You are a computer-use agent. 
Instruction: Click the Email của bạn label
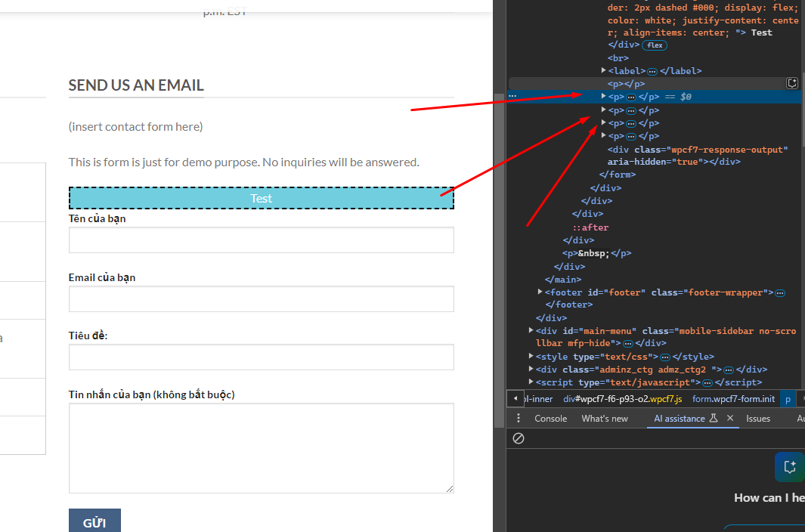[x=101, y=278]
